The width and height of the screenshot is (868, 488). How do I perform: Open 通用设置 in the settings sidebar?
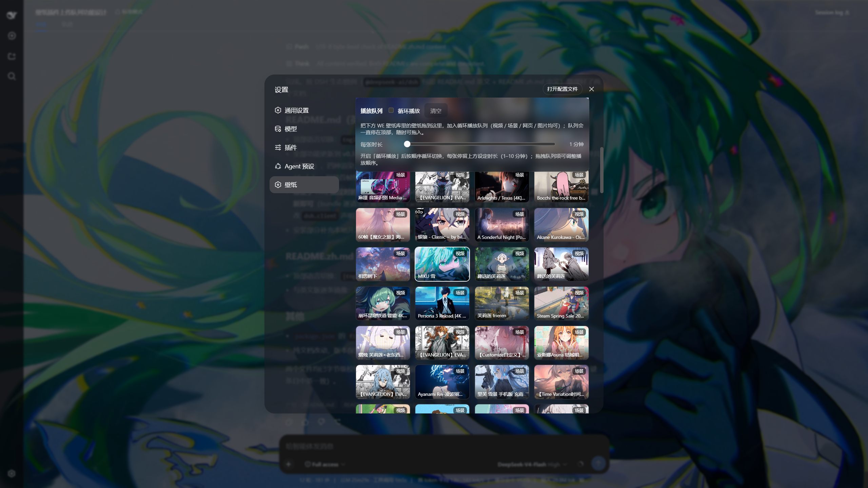point(304,110)
